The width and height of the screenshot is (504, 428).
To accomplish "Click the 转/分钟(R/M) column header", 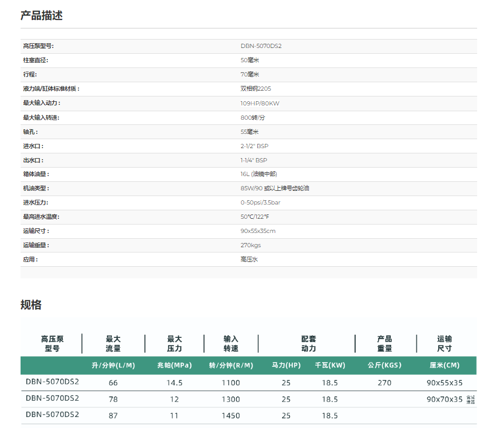I will point(231,365).
